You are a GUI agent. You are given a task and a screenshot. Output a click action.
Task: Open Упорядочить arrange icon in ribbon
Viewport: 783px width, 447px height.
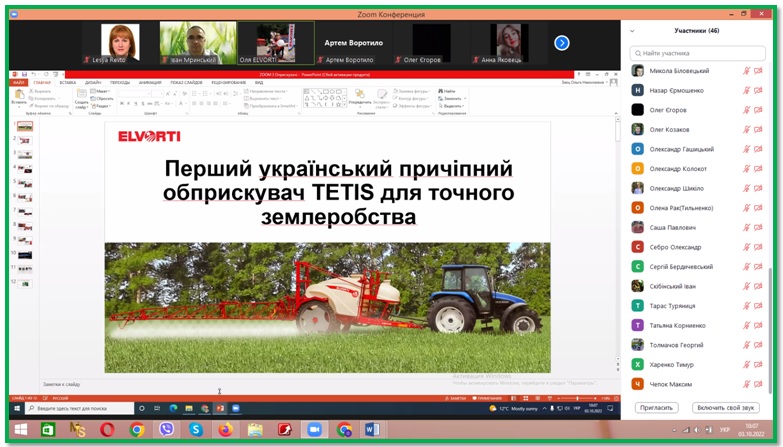[x=360, y=94]
